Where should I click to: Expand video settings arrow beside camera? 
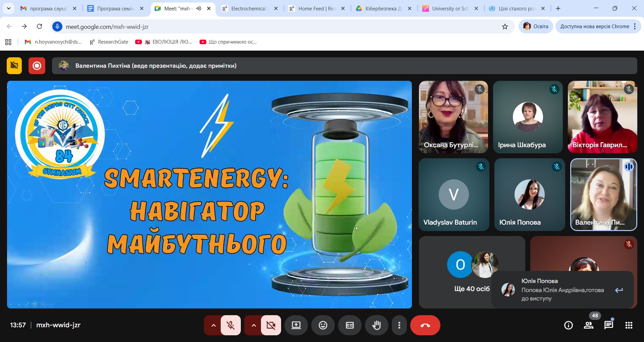coord(254,325)
